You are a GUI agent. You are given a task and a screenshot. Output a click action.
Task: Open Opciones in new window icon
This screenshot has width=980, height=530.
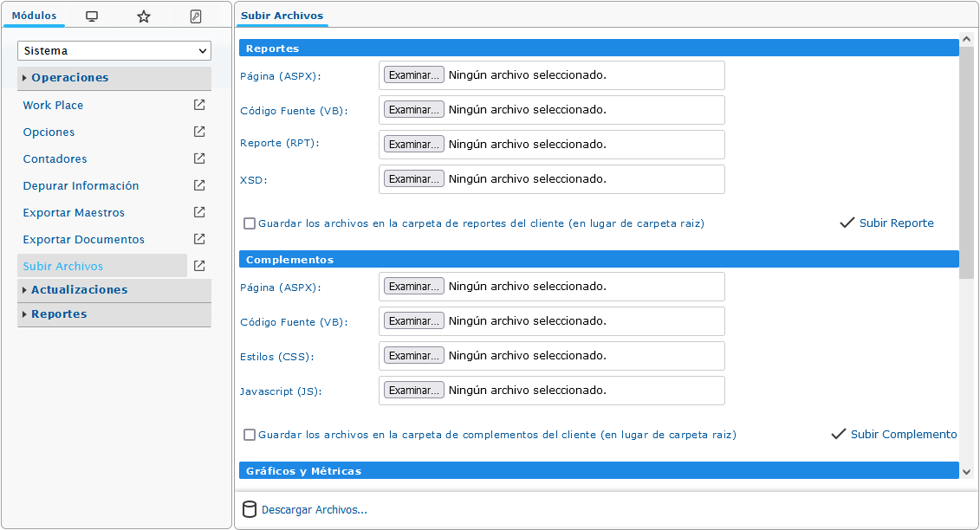(x=199, y=132)
